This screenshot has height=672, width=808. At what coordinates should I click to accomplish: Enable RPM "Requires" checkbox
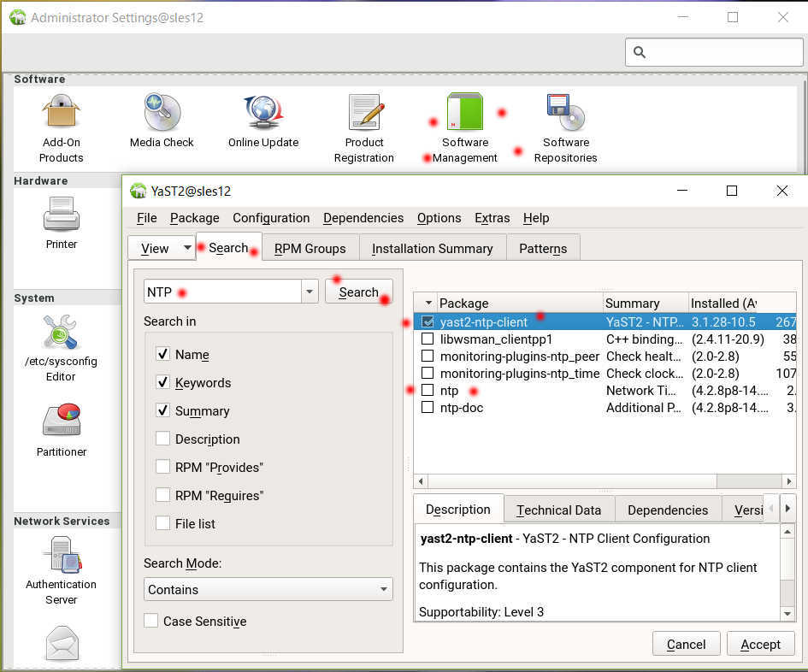coord(162,495)
